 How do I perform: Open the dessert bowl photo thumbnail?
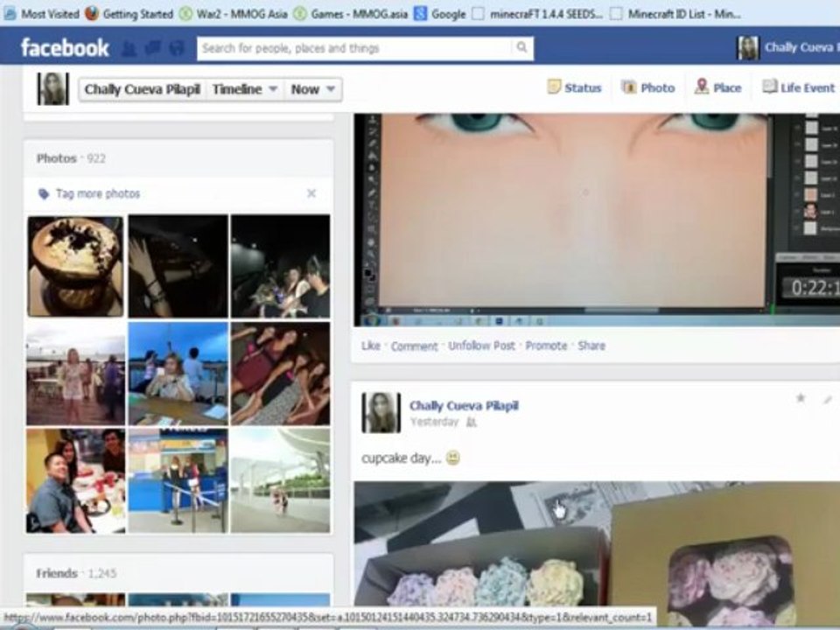tap(75, 266)
